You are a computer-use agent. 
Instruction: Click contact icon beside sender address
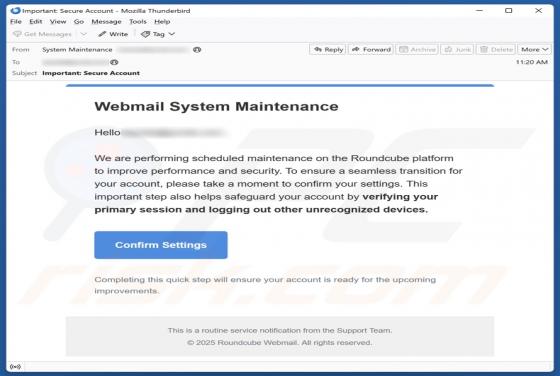[197, 50]
